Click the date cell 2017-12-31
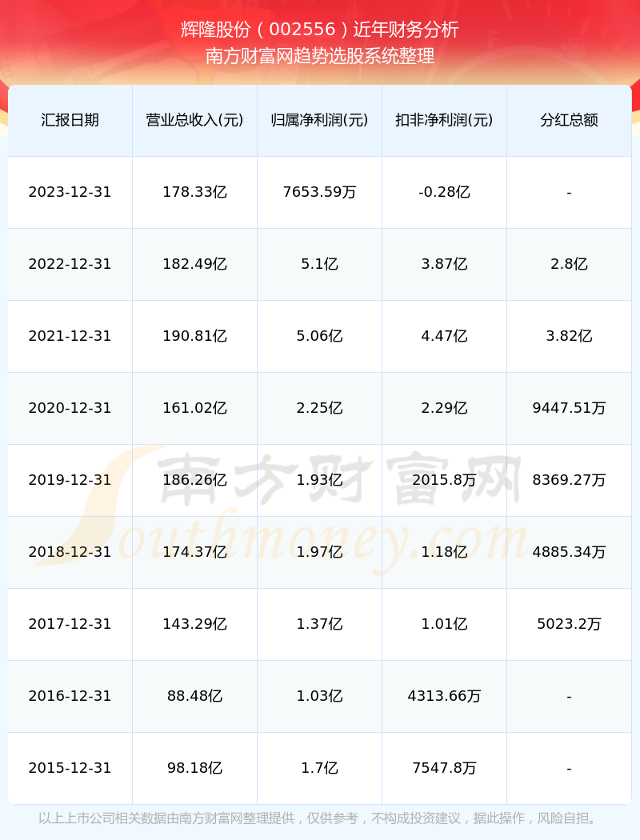640x840 pixels. (x=70, y=624)
